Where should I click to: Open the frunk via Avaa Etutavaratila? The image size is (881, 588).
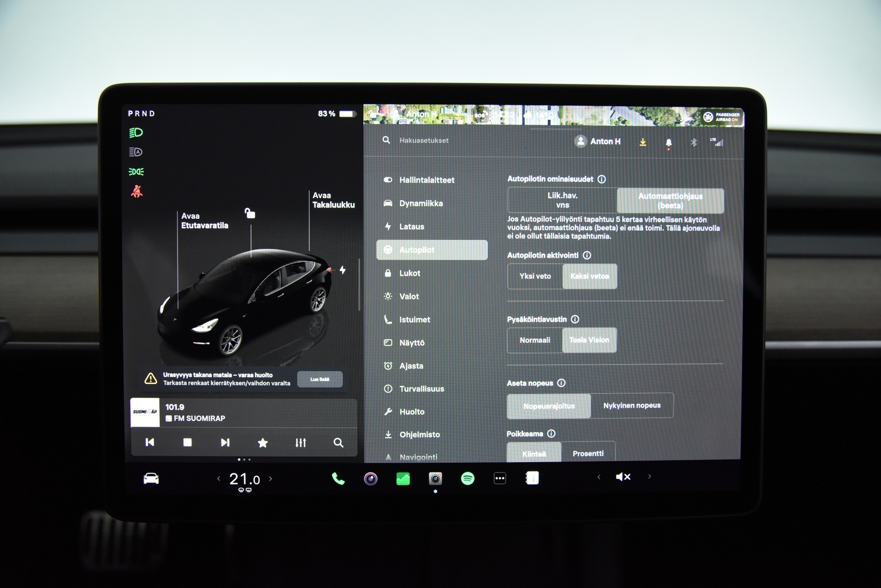point(205,220)
